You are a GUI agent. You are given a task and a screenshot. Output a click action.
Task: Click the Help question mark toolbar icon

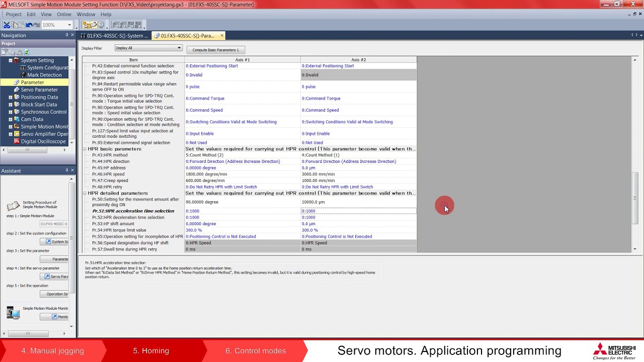pyautogui.click(x=101, y=25)
